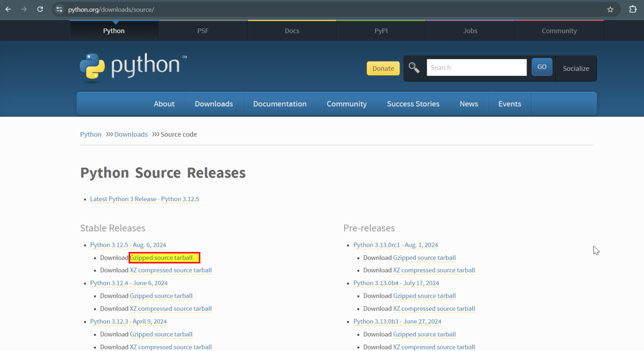Viewport: 644px width, 351px height.
Task: Open Python 3.13.0b4 - July 17, 2024 release
Action: [x=396, y=283]
